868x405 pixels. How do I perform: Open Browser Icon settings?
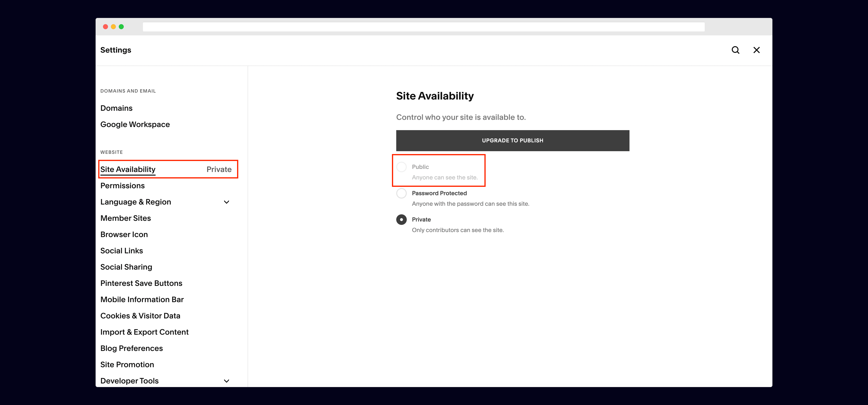[x=124, y=234]
